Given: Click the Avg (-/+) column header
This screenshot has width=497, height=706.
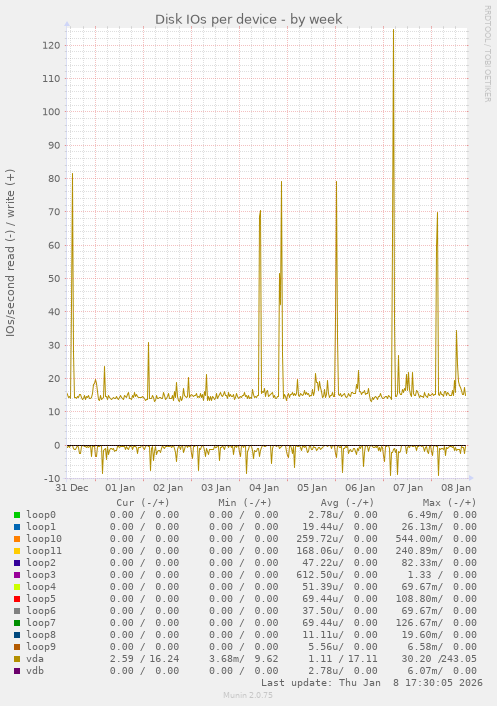Looking at the screenshot, I should (x=347, y=502).
